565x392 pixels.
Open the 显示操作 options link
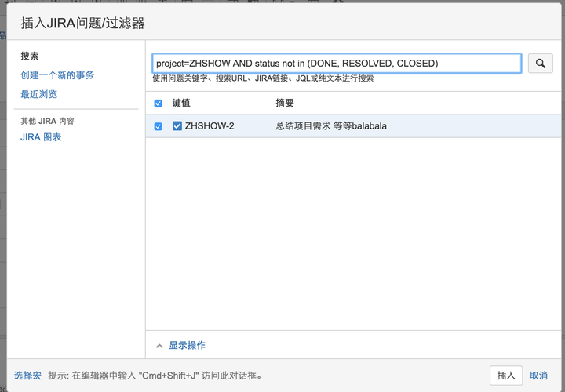(188, 345)
